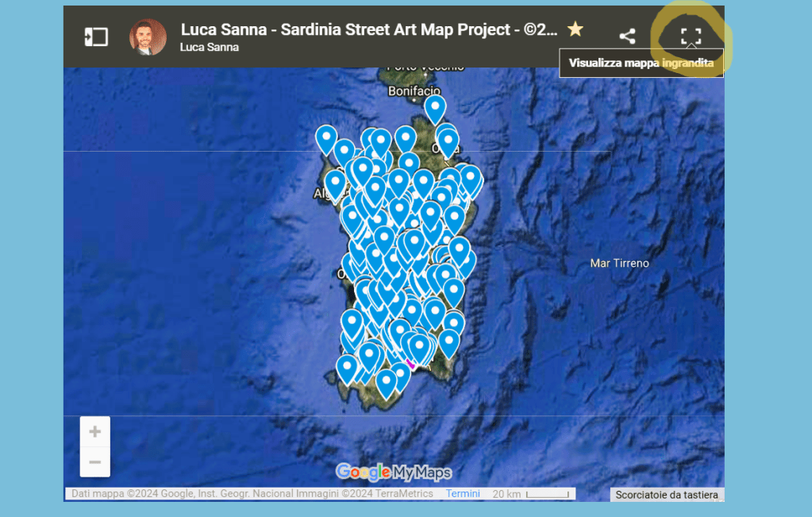Click the Google My Maps logo

click(x=394, y=473)
